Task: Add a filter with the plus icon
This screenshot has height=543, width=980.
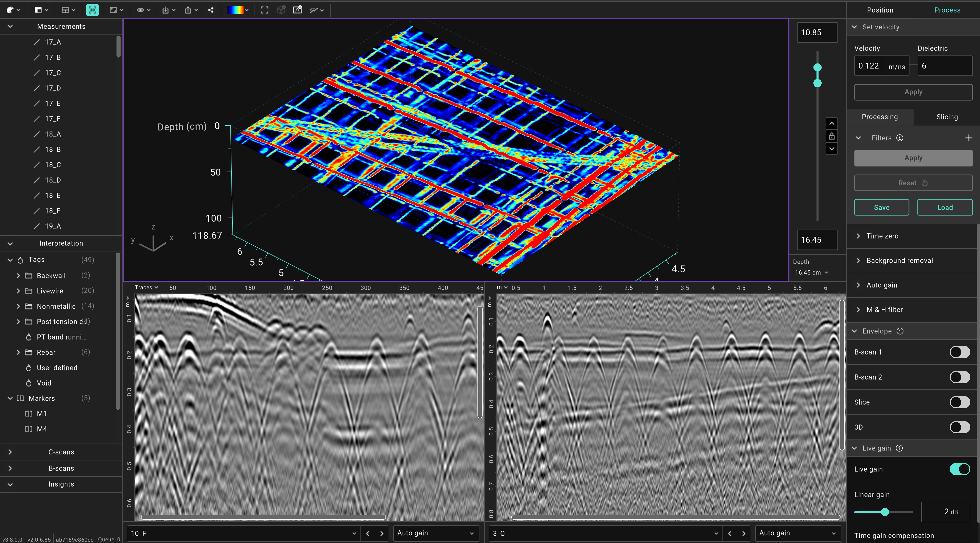Action: [968, 138]
